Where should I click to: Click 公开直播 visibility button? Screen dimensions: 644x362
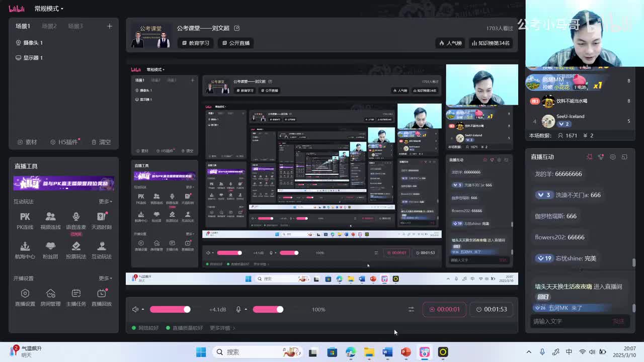pyautogui.click(x=236, y=43)
